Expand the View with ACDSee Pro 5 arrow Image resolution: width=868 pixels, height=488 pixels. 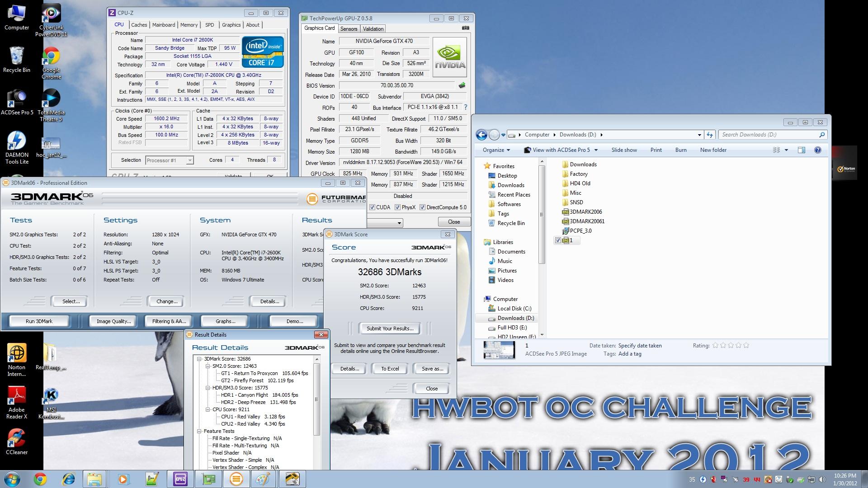coord(596,150)
